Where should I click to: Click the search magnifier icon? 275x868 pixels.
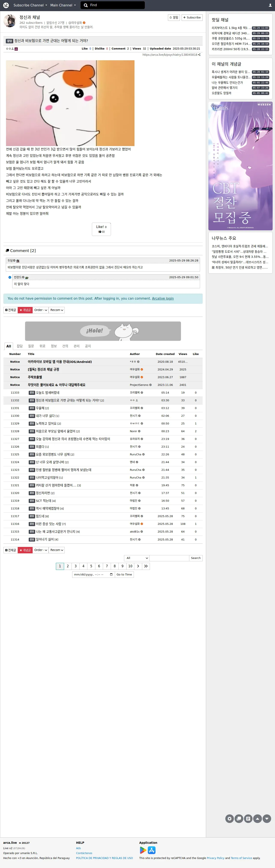tap(85, 5)
